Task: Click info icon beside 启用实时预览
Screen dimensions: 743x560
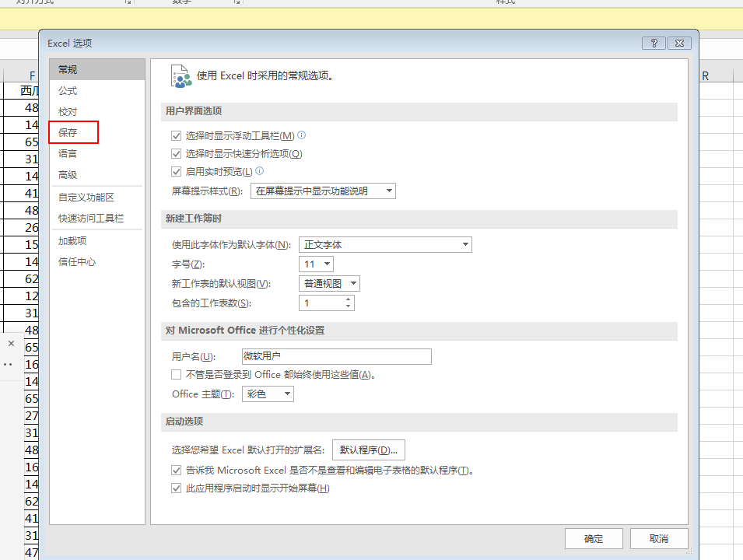Action: pyautogui.click(x=260, y=170)
